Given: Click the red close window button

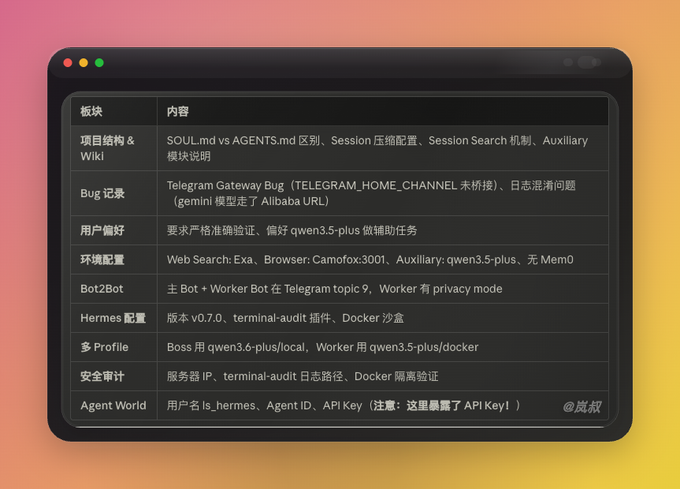Looking at the screenshot, I should 68,63.
